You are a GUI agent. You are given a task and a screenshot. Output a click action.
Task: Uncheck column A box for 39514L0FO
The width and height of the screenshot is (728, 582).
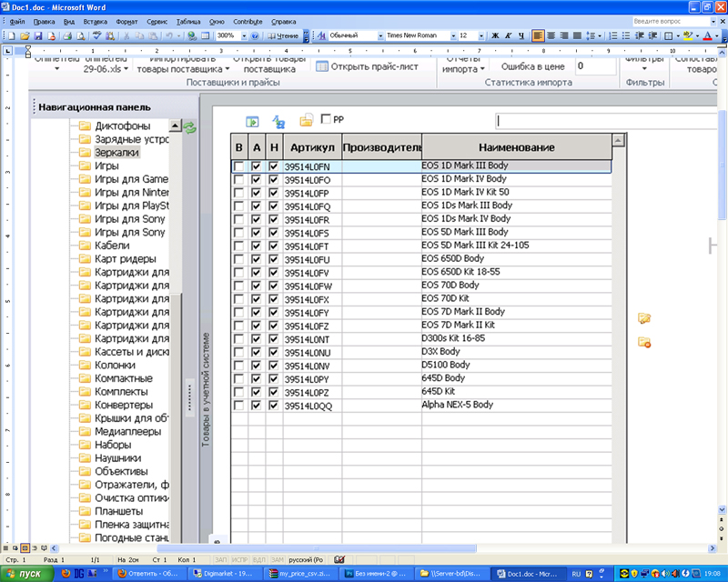[256, 179]
